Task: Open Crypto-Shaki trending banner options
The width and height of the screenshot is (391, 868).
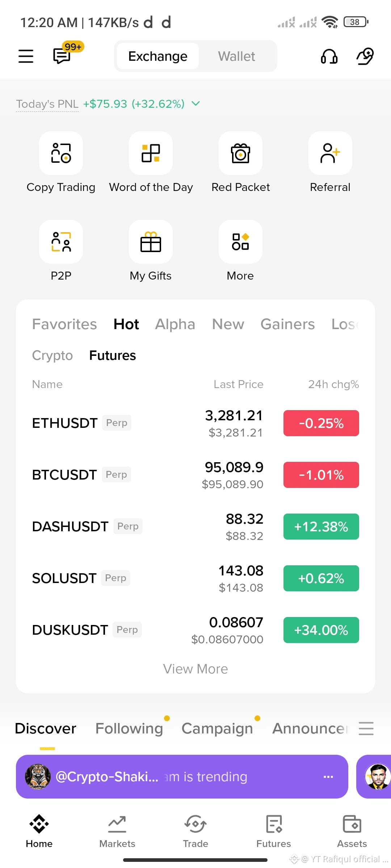Action: (x=328, y=776)
